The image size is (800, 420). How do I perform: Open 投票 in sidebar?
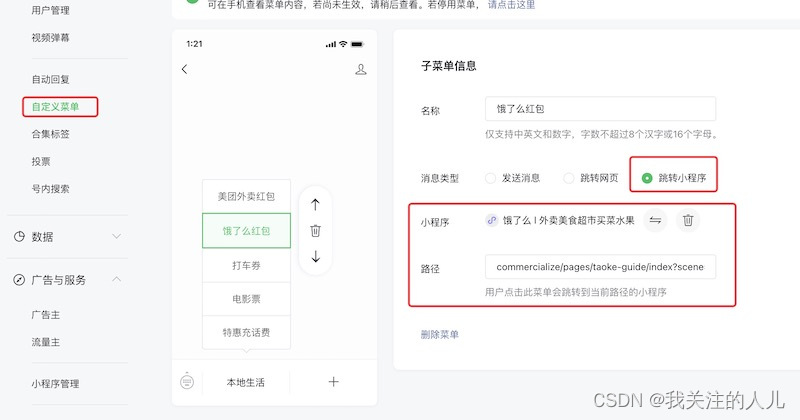(x=41, y=161)
